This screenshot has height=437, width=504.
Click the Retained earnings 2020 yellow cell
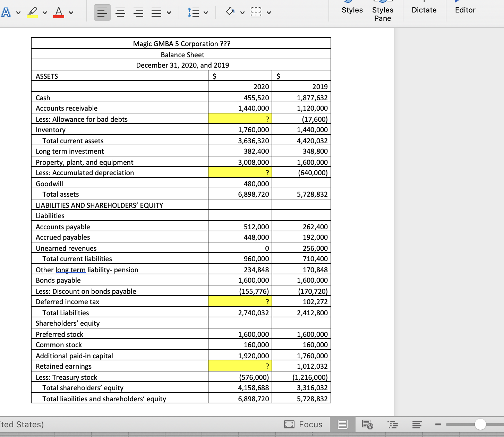click(x=240, y=366)
